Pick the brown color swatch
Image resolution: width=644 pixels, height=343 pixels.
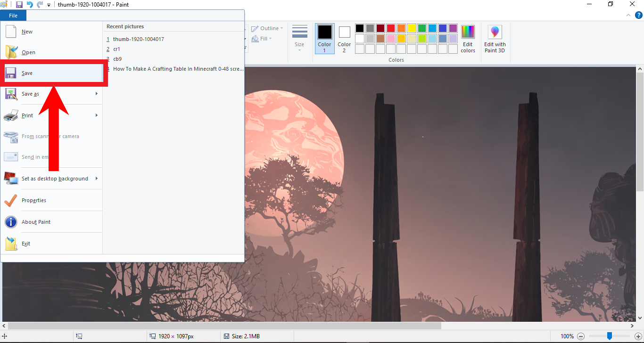[x=380, y=39]
